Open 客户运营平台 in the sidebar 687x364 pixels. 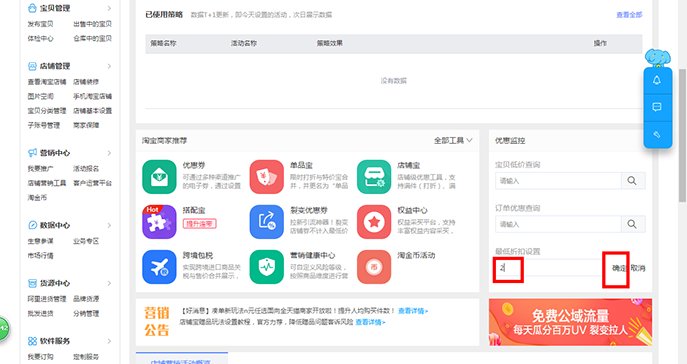(92, 183)
